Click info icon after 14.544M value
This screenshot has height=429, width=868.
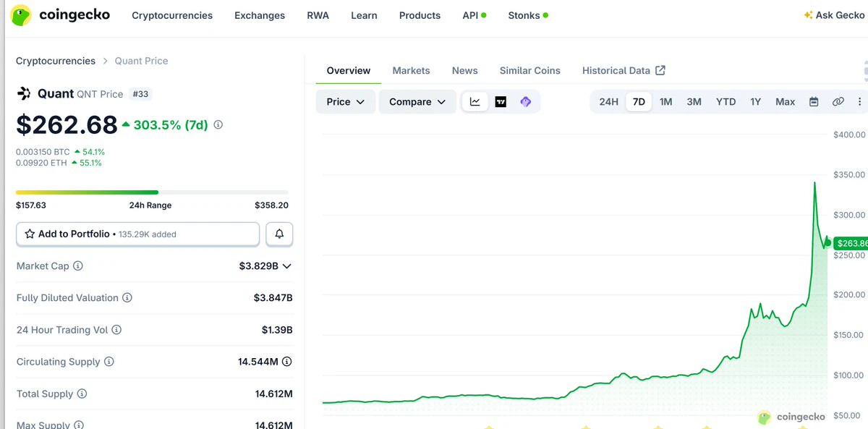[x=287, y=362]
